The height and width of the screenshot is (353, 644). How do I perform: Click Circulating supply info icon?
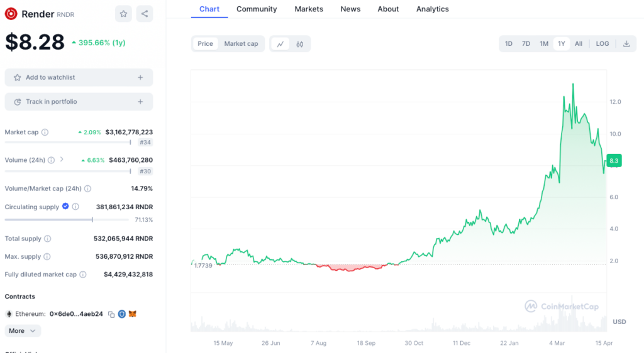[x=75, y=207]
